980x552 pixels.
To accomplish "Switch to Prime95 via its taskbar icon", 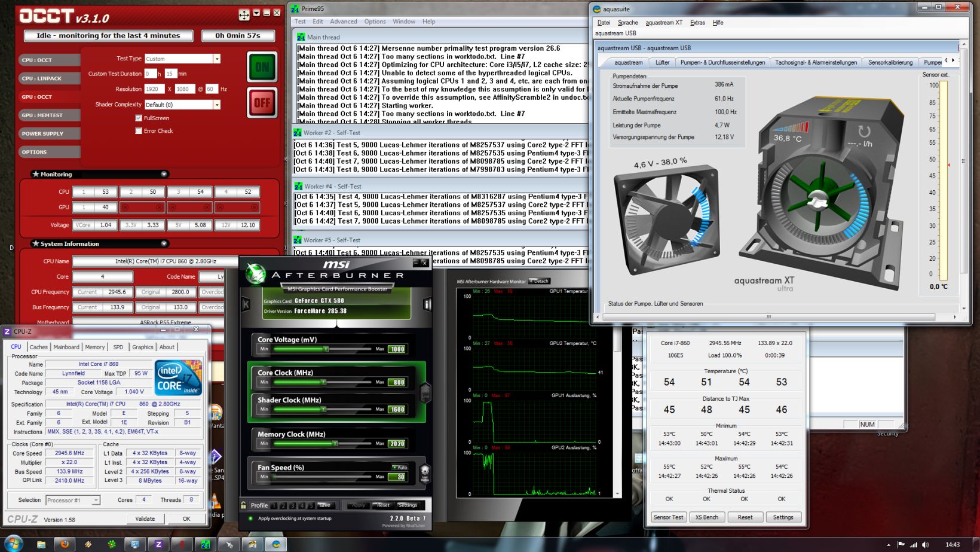I will pos(205,544).
